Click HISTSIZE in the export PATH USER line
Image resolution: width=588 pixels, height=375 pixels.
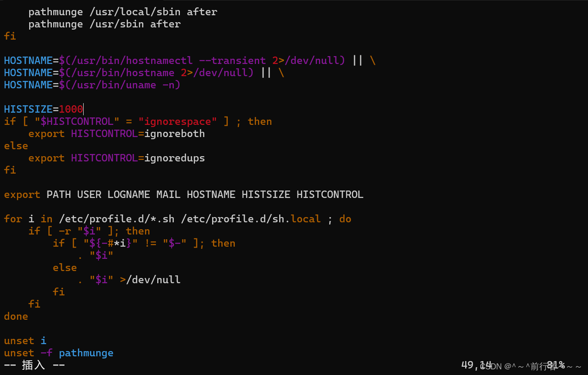266,194
